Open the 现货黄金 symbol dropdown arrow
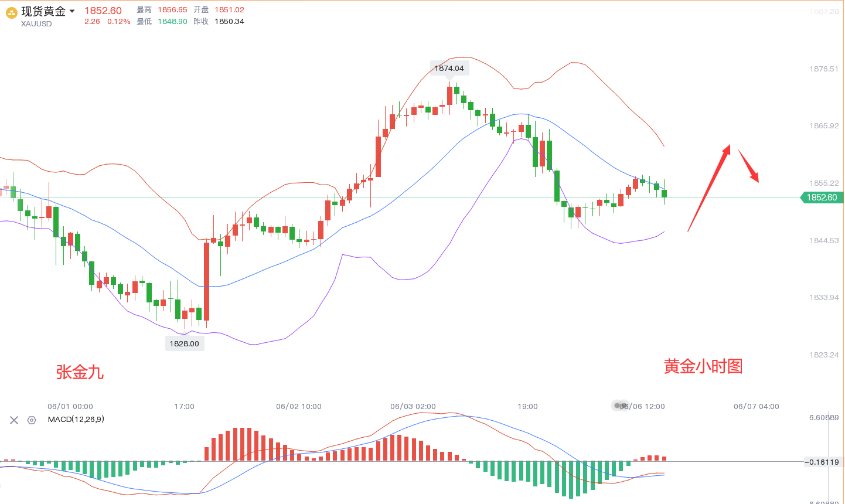The height and width of the screenshot is (504, 845). pos(72,11)
